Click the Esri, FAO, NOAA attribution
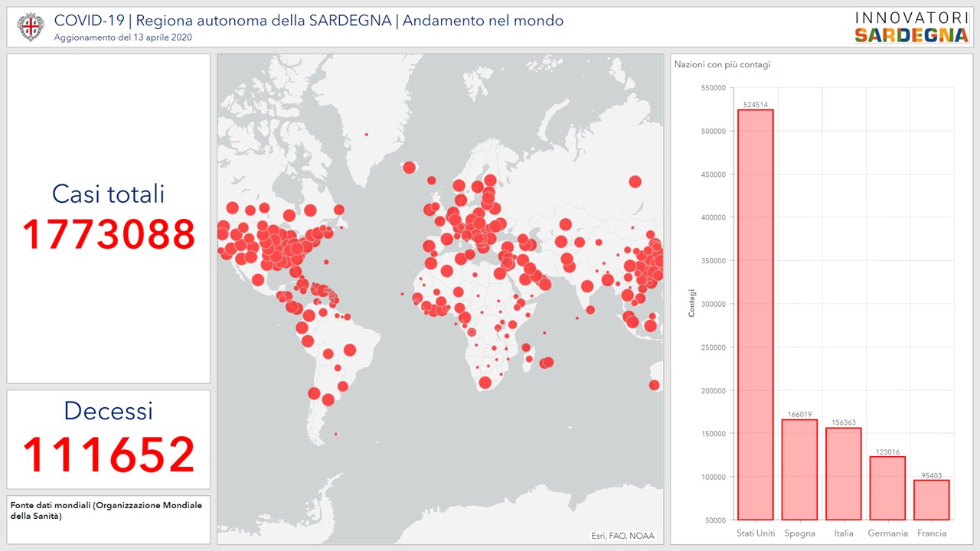This screenshot has height=551, width=980. pos(622,535)
